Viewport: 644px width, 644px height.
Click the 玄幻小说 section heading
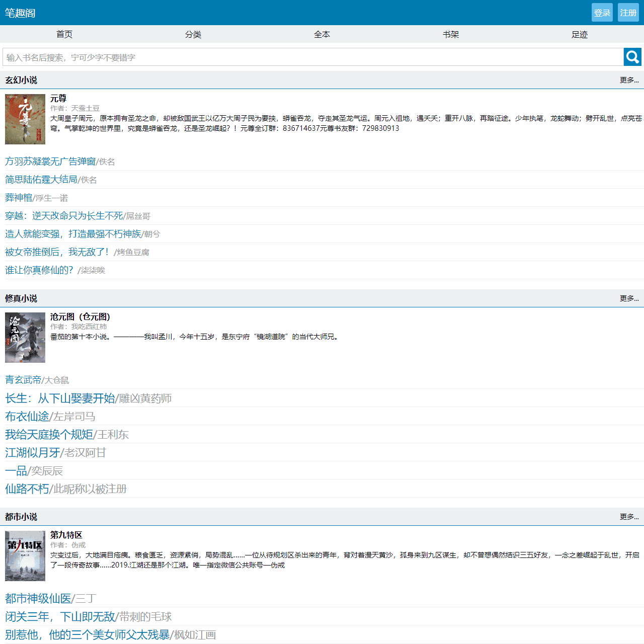[21, 80]
